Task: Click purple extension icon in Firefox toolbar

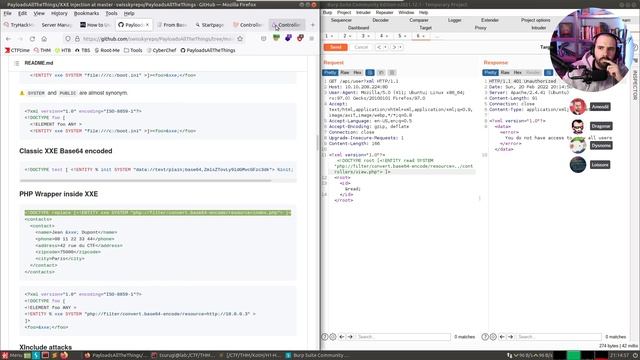Action: [x=288, y=38]
